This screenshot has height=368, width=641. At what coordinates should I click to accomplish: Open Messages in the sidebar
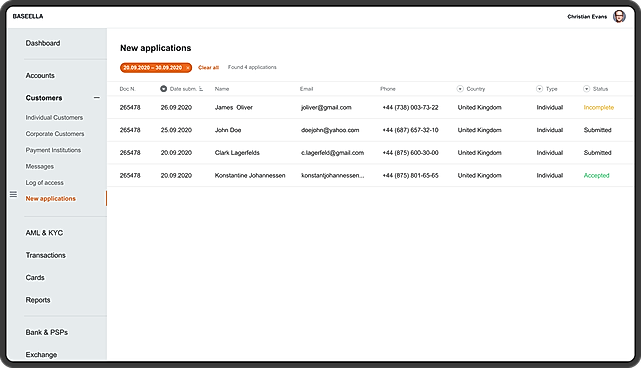pyautogui.click(x=40, y=166)
